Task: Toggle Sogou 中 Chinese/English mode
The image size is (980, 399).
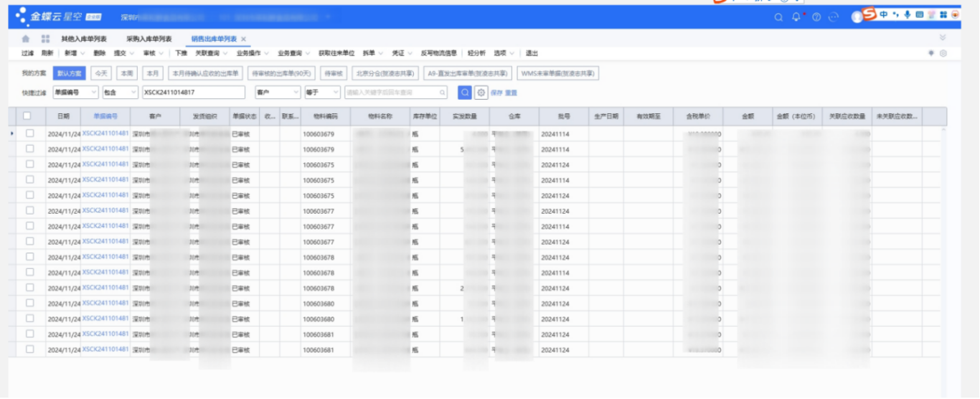Action: (884, 14)
